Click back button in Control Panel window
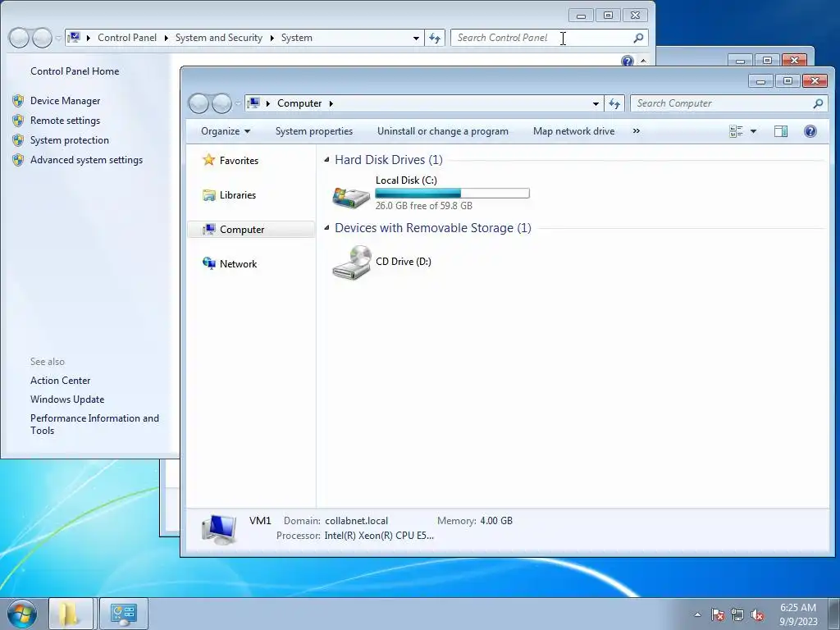 tap(19, 38)
